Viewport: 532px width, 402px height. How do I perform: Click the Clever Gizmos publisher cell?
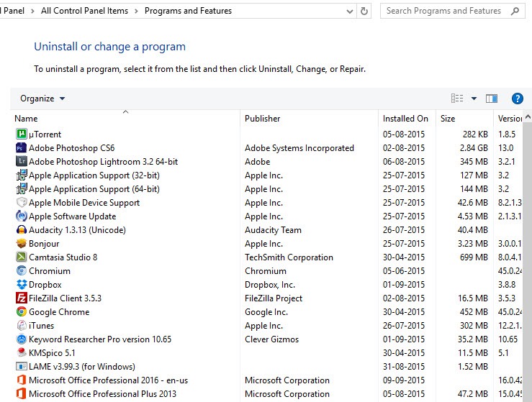click(x=272, y=339)
